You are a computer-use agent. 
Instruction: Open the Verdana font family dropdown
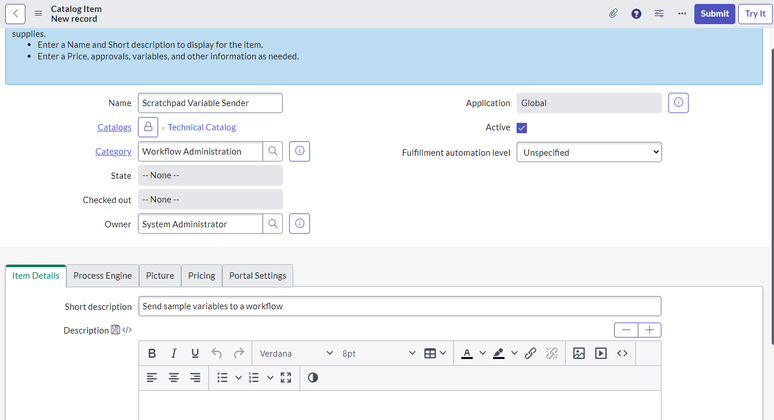296,353
